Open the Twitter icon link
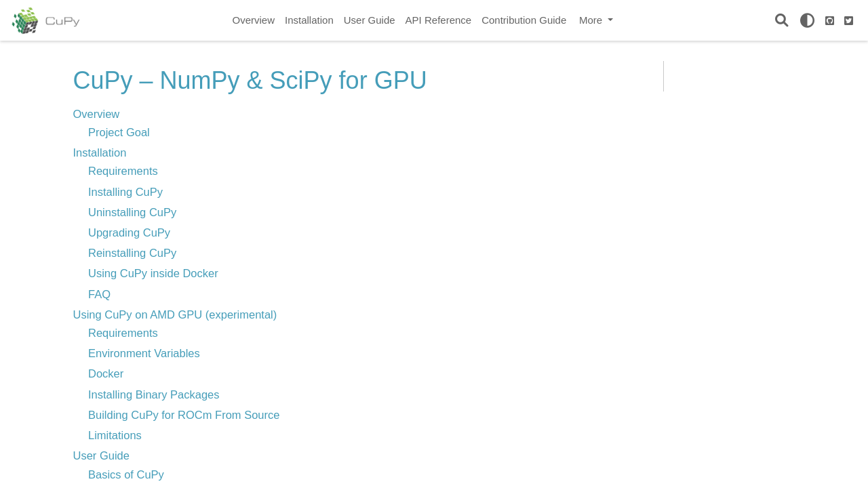Image resolution: width=868 pixels, height=488 pixels. (848, 20)
